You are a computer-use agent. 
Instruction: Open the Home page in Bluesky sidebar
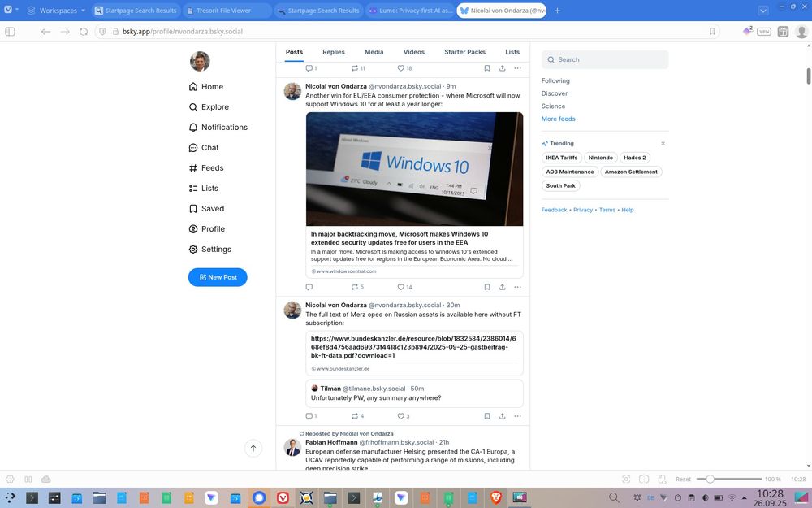[x=206, y=87]
